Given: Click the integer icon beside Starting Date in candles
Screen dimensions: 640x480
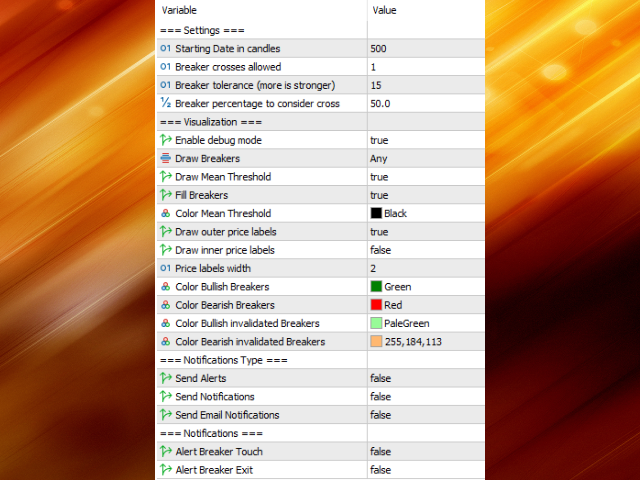Looking at the screenshot, I should click(165, 48).
